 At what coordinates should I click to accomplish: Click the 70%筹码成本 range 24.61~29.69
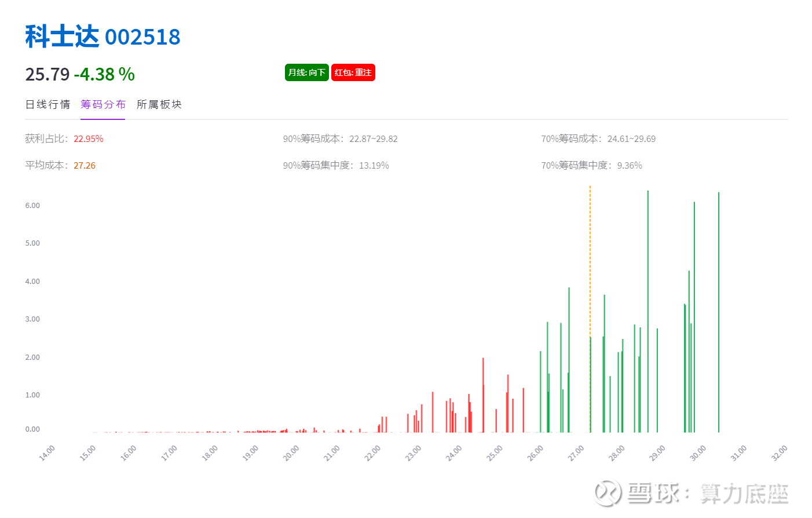click(631, 139)
